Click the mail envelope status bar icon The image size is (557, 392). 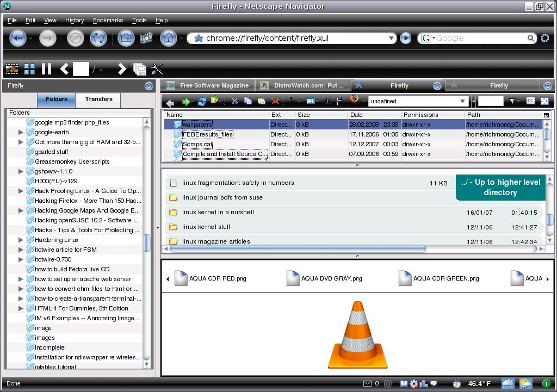point(367,383)
